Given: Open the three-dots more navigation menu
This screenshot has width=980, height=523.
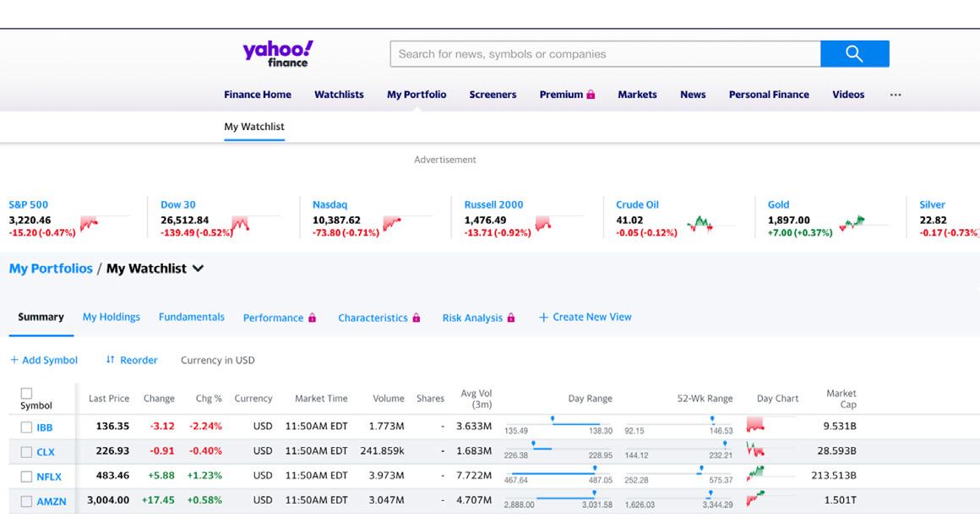Looking at the screenshot, I should click(896, 95).
